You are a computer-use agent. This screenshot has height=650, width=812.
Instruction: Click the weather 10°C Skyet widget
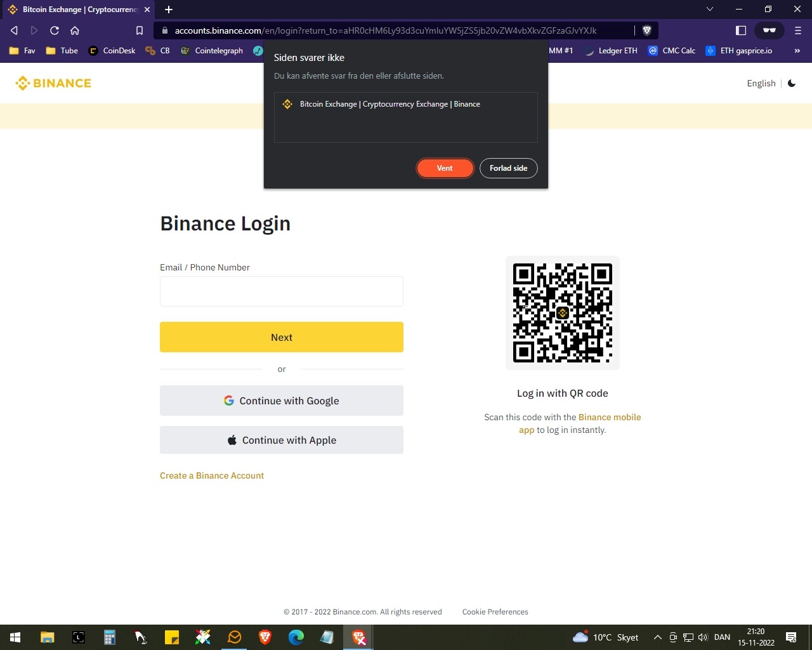coord(605,637)
